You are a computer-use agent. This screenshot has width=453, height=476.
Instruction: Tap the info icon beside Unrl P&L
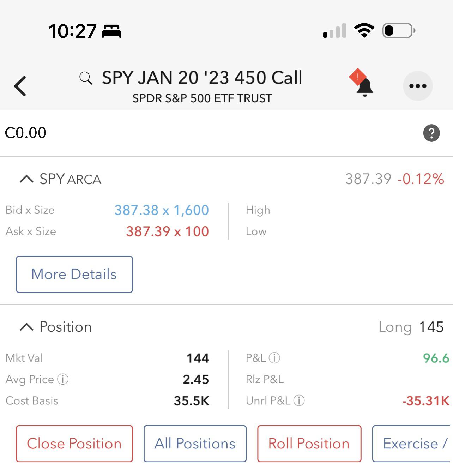[x=299, y=400]
